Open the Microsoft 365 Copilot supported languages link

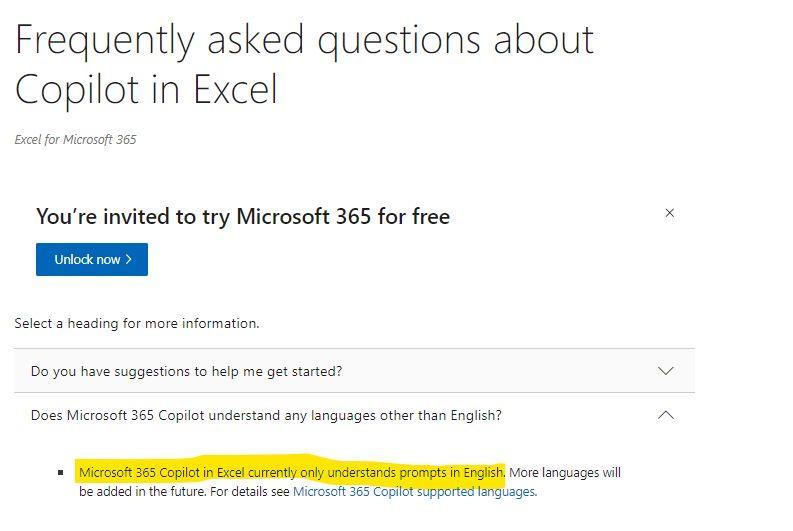tap(414, 491)
